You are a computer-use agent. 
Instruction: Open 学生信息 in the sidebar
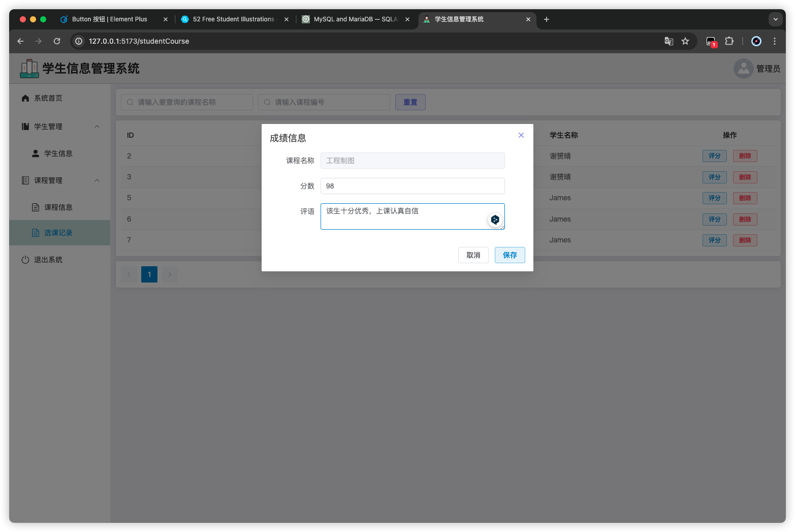pyautogui.click(x=60, y=153)
